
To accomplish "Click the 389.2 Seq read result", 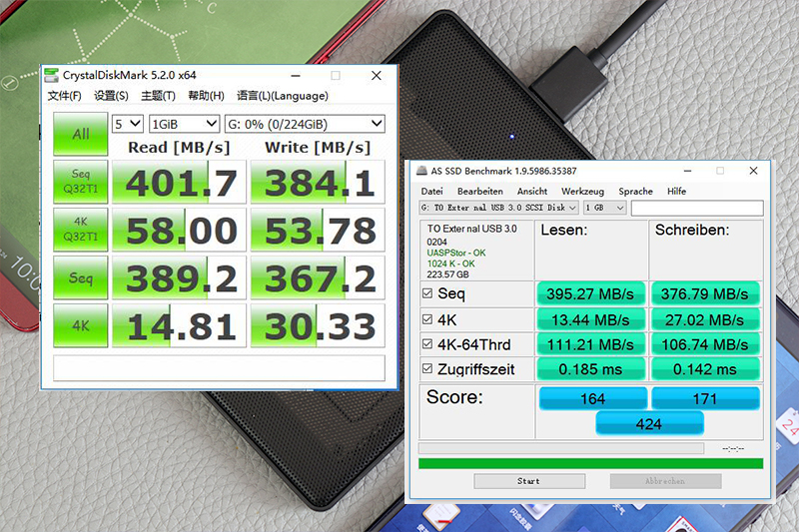I will (180, 277).
